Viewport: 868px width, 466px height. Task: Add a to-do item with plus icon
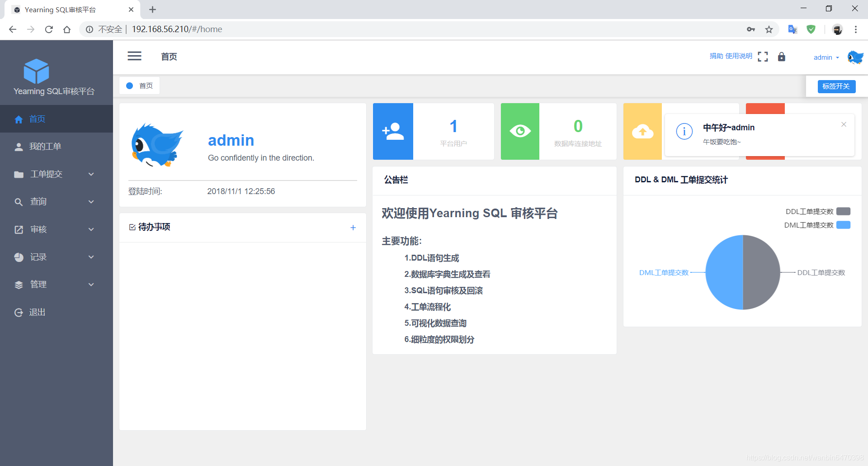[353, 228]
